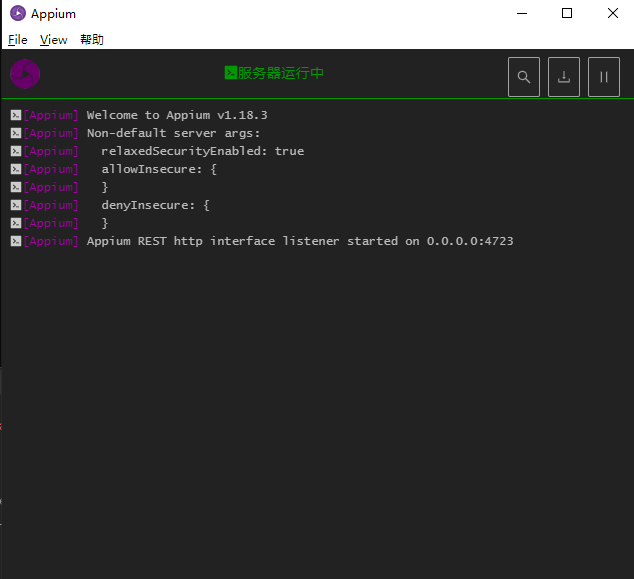Click log line 'Welcome to Appium v1.18.3'

pyautogui.click(x=177, y=115)
